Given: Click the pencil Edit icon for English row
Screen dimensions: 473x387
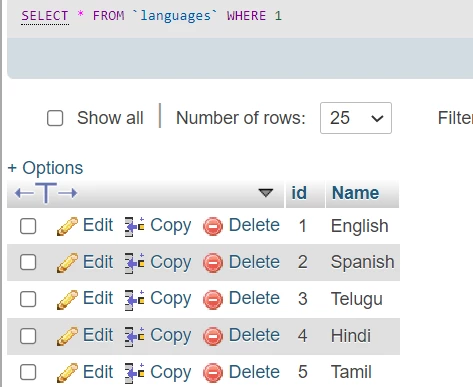Looking at the screenshot, I should [67, 226].
